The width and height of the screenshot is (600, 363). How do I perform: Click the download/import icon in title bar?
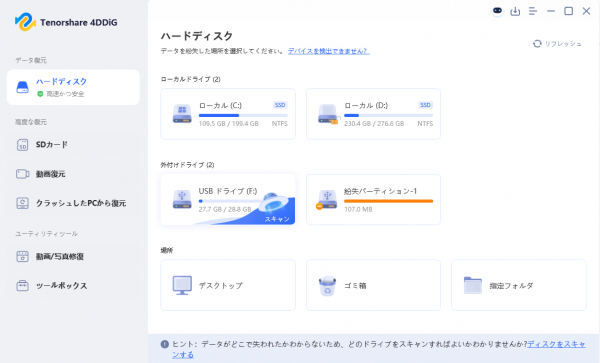click(x=515, y=11)
